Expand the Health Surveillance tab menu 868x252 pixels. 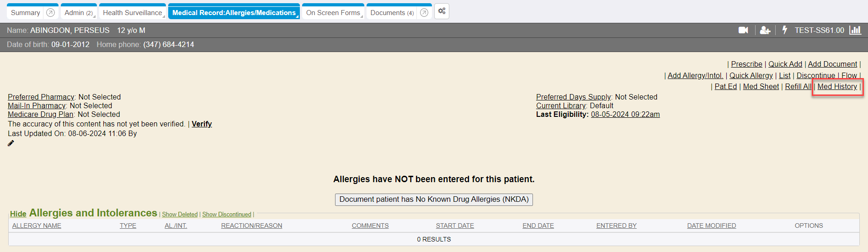click(164, 16)
